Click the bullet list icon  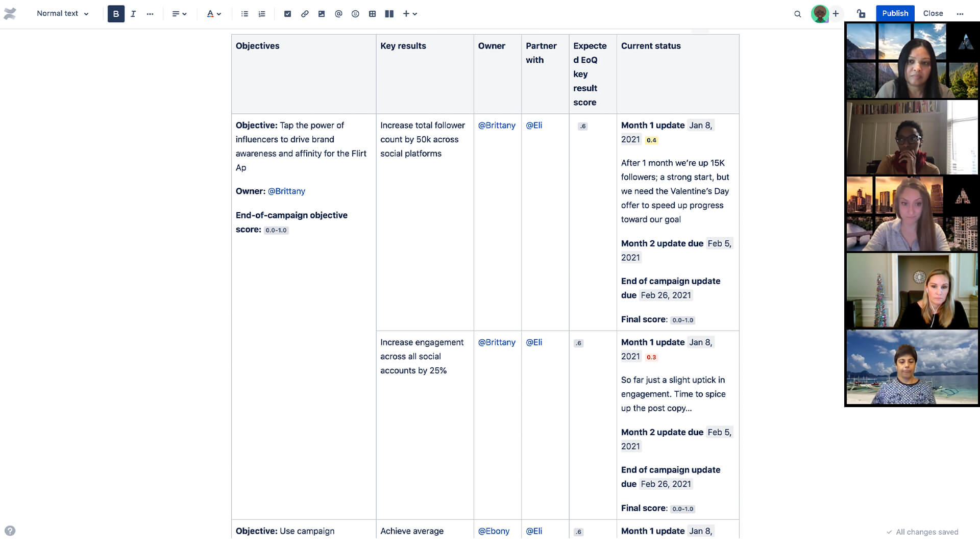(243, 13)
